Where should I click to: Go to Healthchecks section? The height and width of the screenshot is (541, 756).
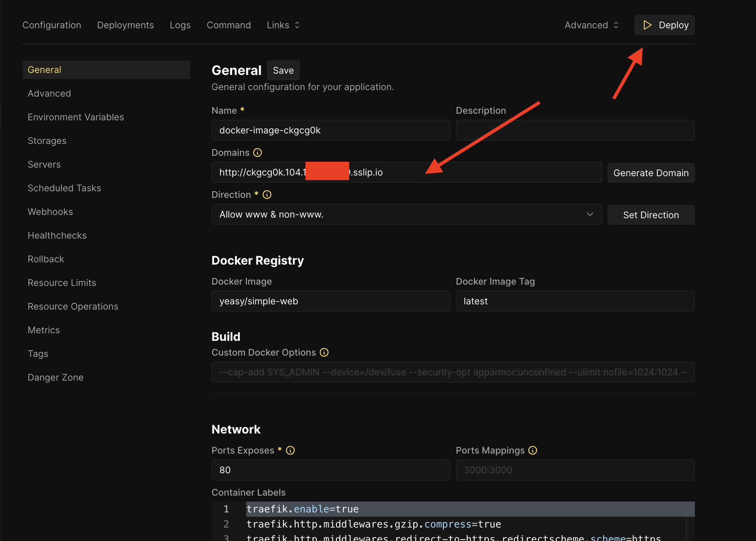coord(57,235)
